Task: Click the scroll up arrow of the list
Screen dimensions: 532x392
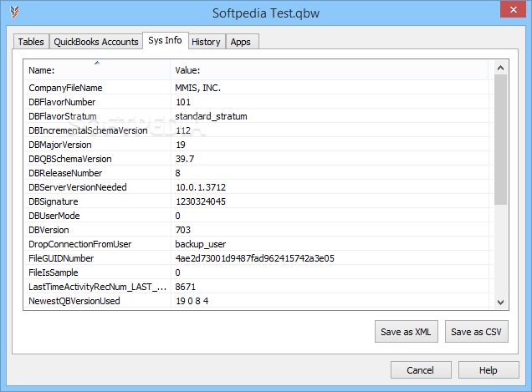Action: coord(500,68)
